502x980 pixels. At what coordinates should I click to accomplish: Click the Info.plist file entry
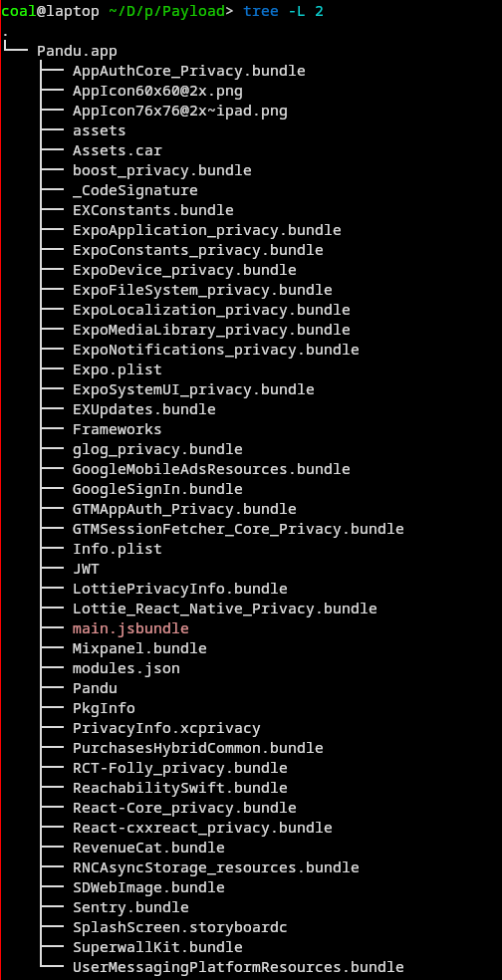point(117,549)
